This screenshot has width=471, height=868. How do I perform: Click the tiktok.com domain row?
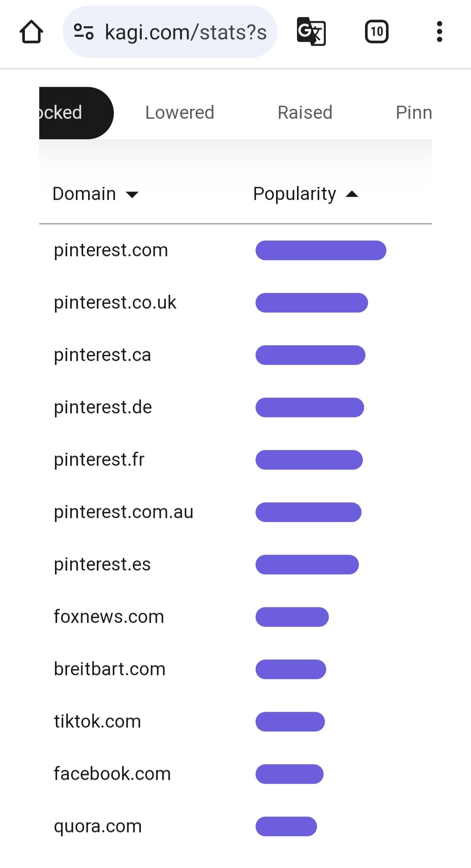click(x=97, y=721)
